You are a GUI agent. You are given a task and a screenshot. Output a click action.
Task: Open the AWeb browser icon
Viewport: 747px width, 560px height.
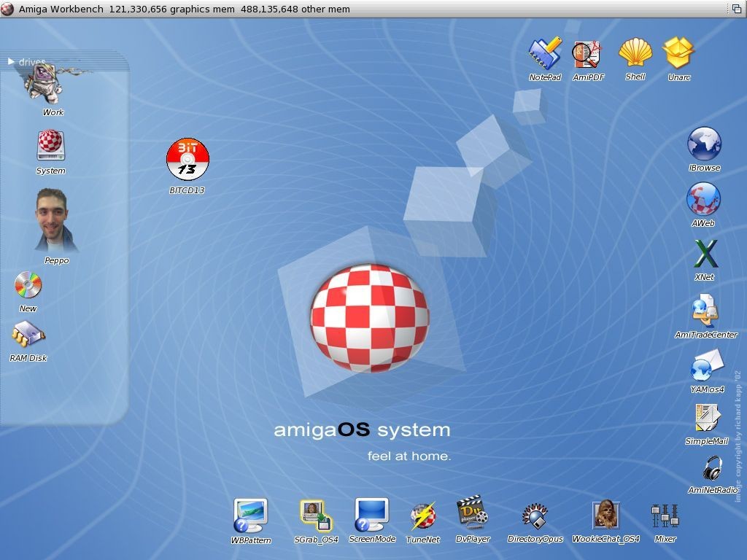tap(703, 199)
